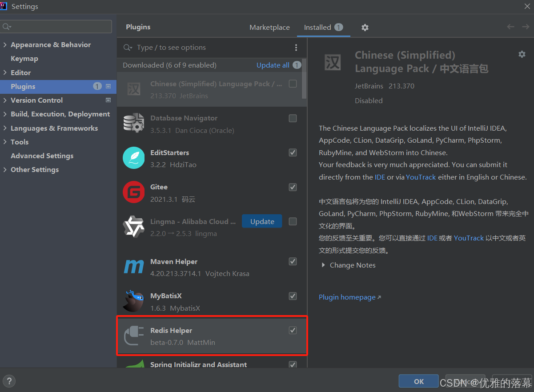The height and width of the screenshot is (392, 534).
Task: Expand Editor settings node
Action: pyautogui.click(x=5, y=73)
